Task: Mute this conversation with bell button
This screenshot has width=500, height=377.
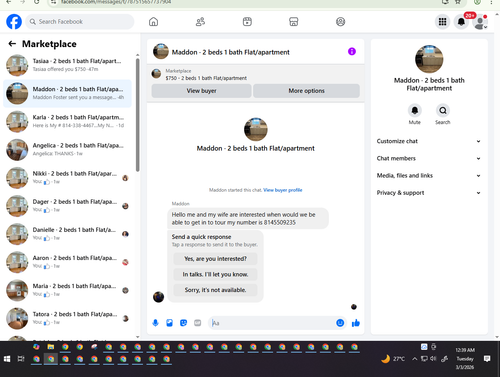Action: tap(415, 110)
